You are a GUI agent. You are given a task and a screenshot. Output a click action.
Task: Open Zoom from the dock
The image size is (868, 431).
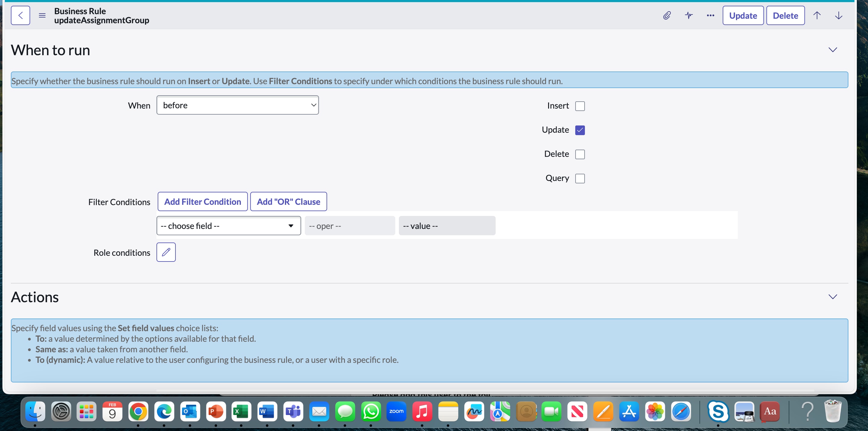(x=396, y=411)
